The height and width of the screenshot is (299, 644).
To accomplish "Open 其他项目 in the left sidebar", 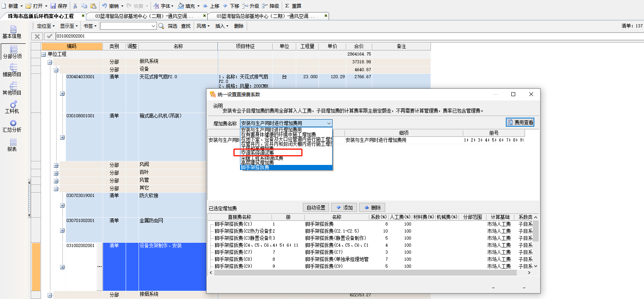I will (x=12, y=89).
